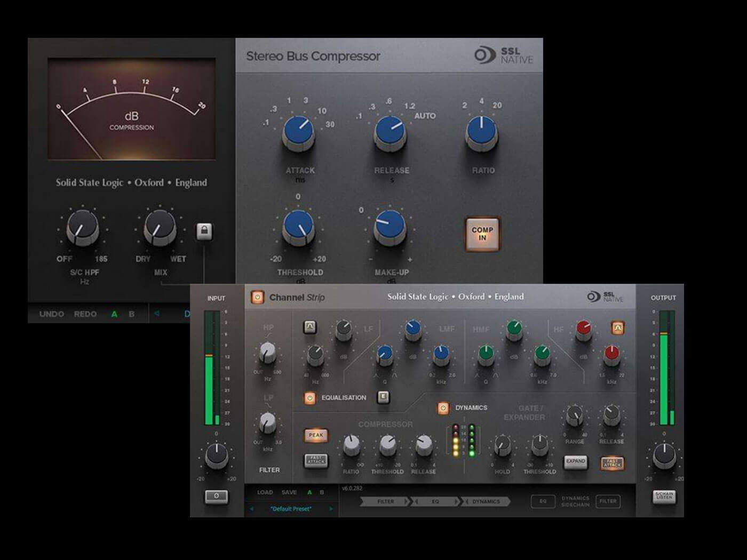Click the HMF gain dB knob
Screen dimensions: 747x560
coord(514,331)
